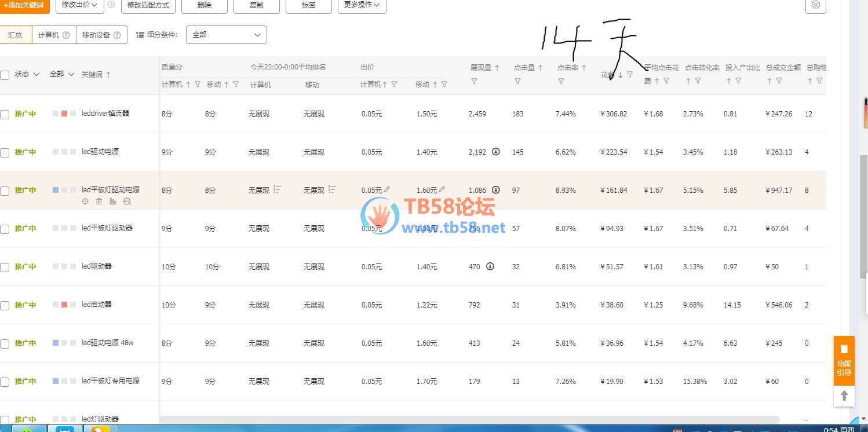Open column settings gear icon

pos(816,5)
